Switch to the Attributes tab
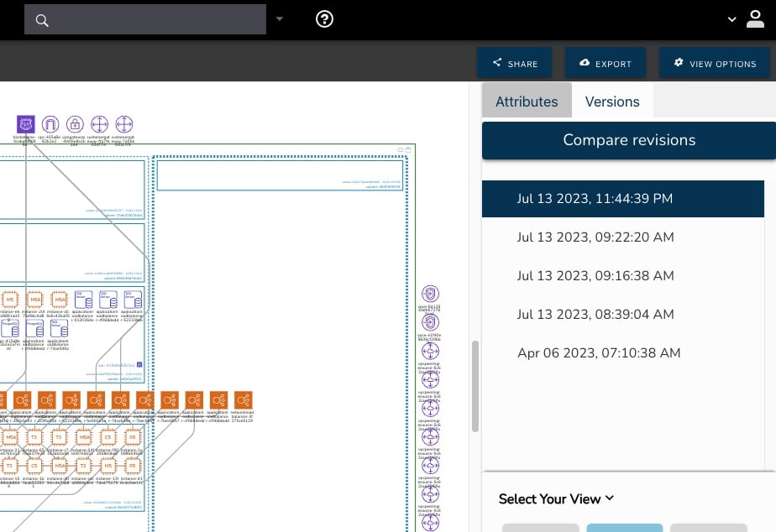The width and height of the screenshot is (776, 532). point(527,101)
